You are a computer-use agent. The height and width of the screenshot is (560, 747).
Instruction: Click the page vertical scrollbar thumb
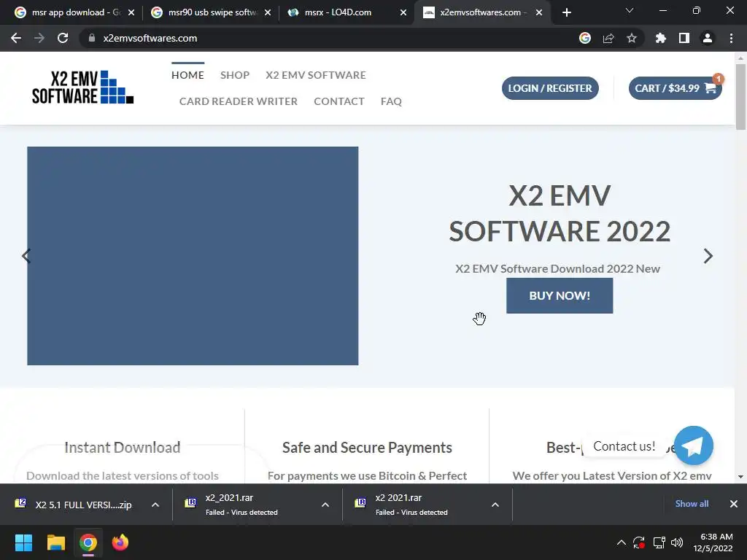(740, 97)
